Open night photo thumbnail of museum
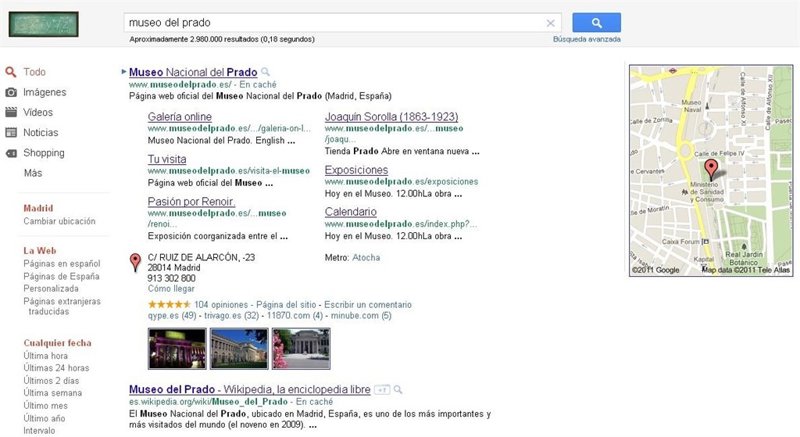This screenshot has height=437, width=800. pyautogui.click(x=177, y=349)
